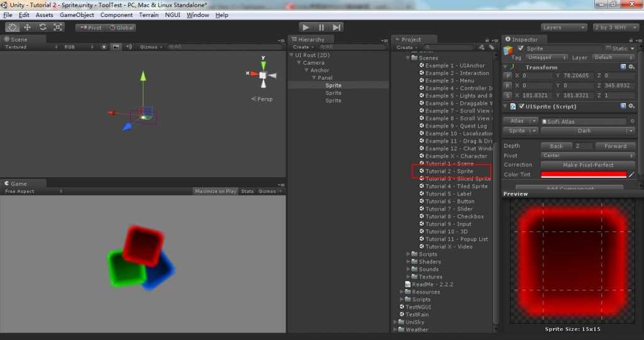Screen dimensions: 644x340
Task: Open Transform component gear settings
Action: [x=631, y=67]
